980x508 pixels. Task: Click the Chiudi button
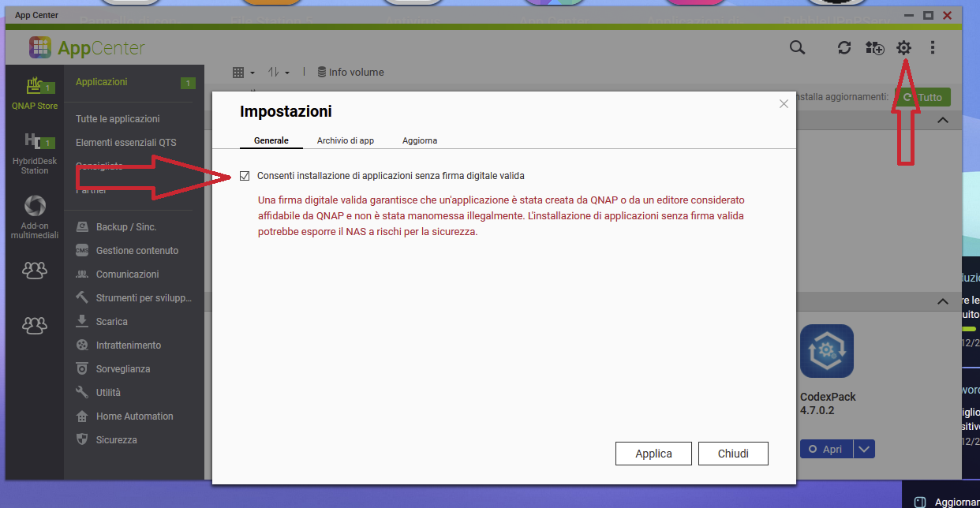pos(733,454)
